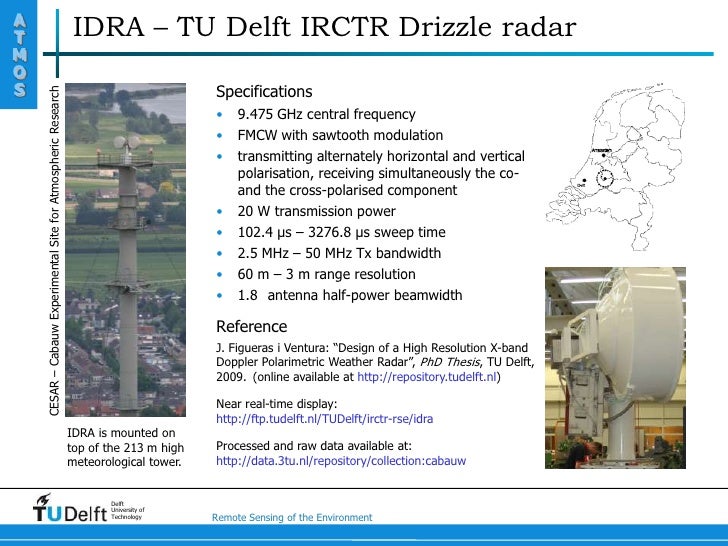Open the repository.tudelft.nl thesis link

pyautogui.click(x=427, y=377)
